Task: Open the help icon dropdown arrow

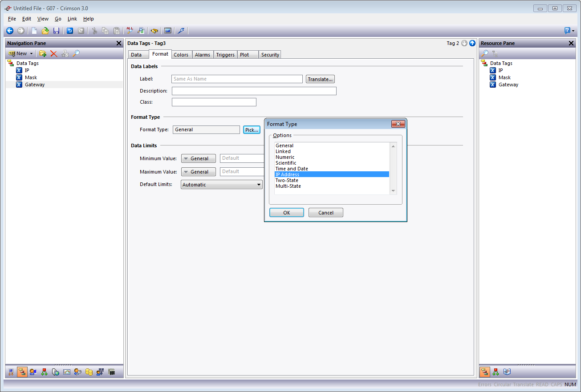Action: coord(573,31)
